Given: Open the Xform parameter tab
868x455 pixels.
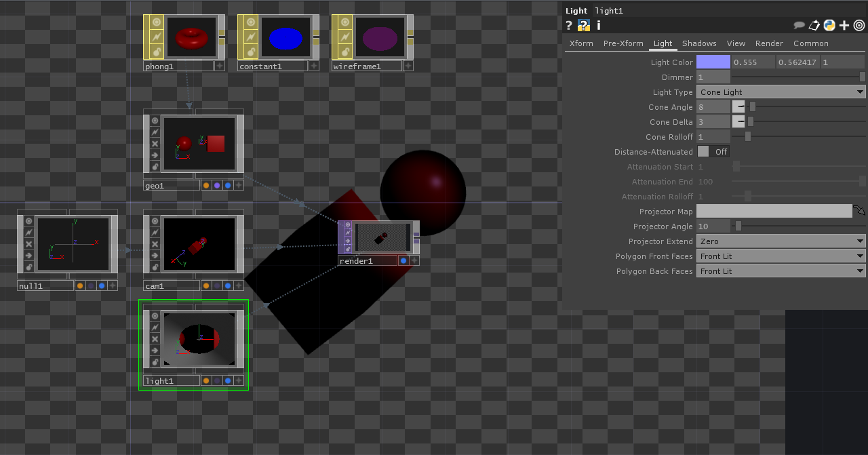Looking at the screenshot, I should (x=581, y=43).
